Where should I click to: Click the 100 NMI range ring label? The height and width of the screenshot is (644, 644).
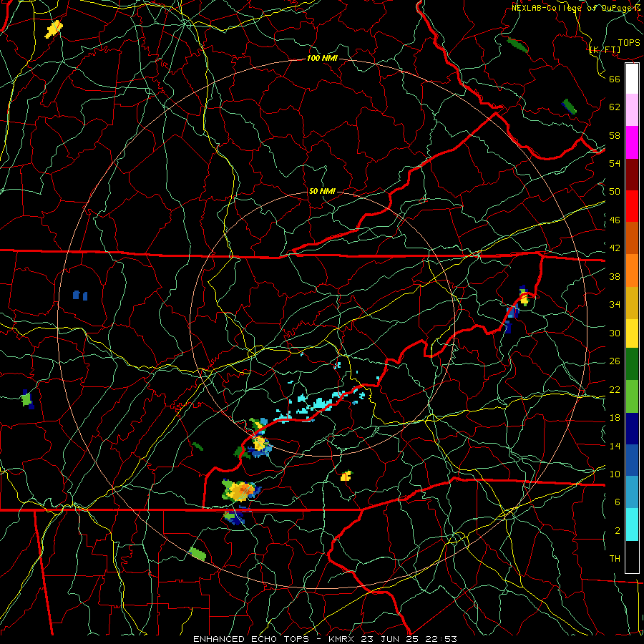point(322,58)
